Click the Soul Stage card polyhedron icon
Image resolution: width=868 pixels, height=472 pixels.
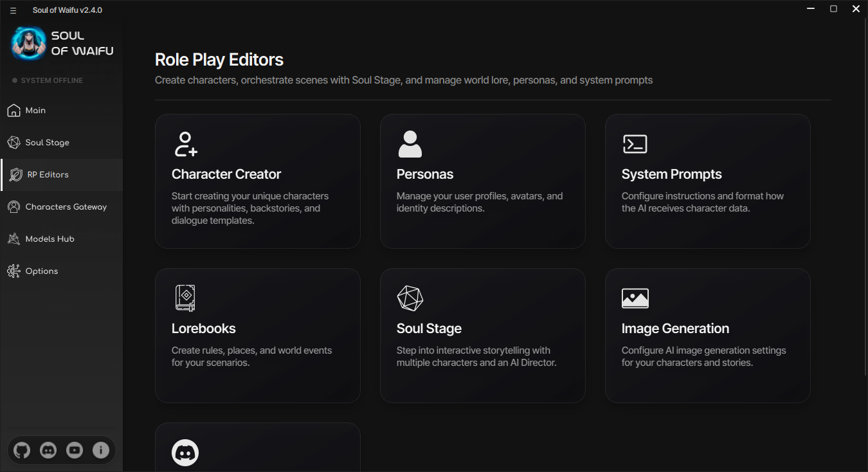click(x=410, y=298)
